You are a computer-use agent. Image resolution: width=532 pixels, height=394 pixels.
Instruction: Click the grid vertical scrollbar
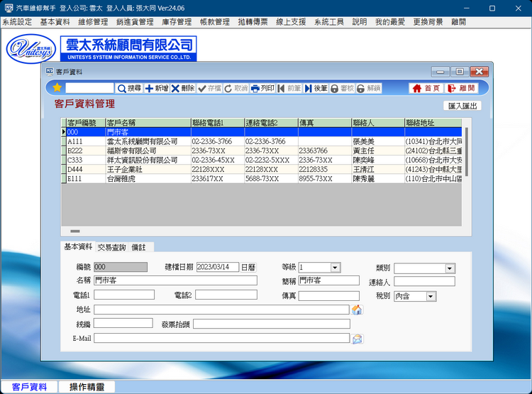pos(467,152)
